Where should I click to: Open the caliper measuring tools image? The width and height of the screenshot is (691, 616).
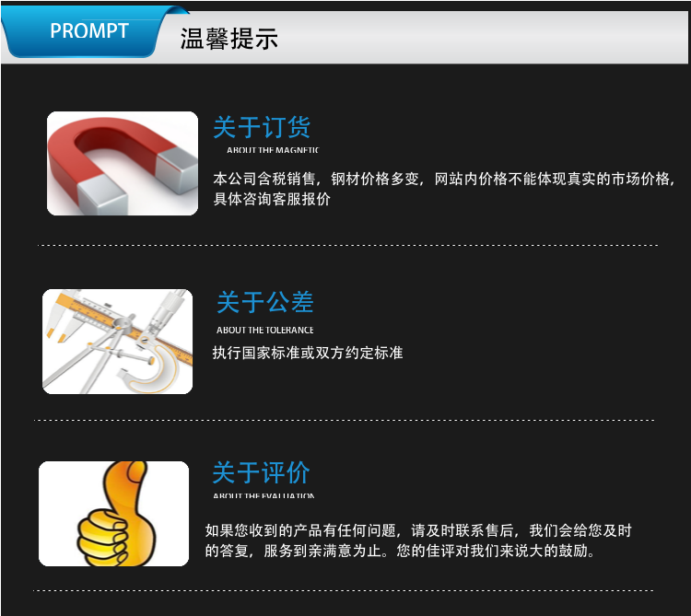click(118, 342)
